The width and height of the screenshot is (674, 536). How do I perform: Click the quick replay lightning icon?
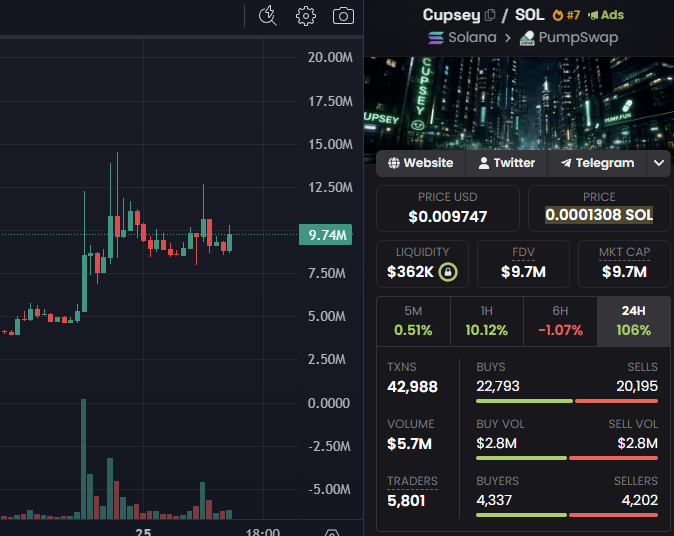point(268,16)
